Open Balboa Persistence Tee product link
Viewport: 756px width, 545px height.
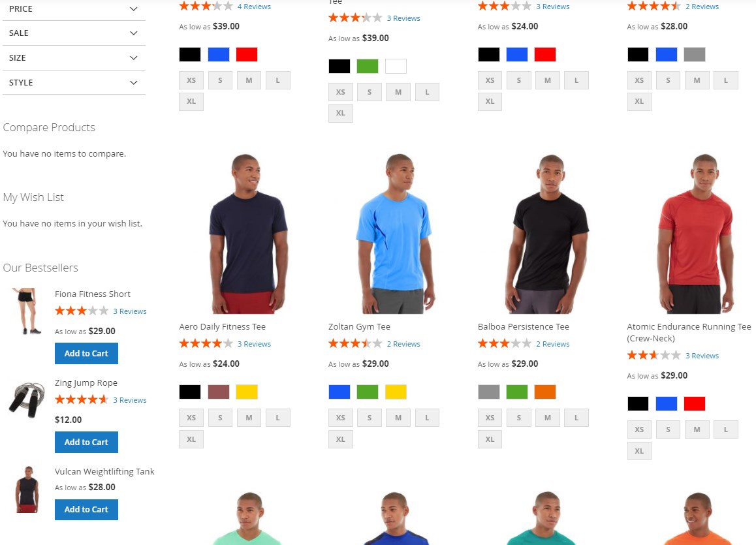click(x=523, y=327)
